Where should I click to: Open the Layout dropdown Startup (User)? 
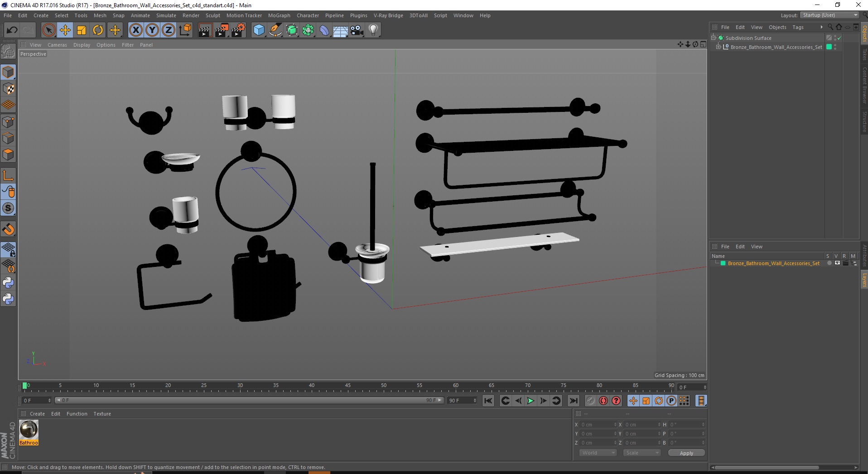point(829,15)
